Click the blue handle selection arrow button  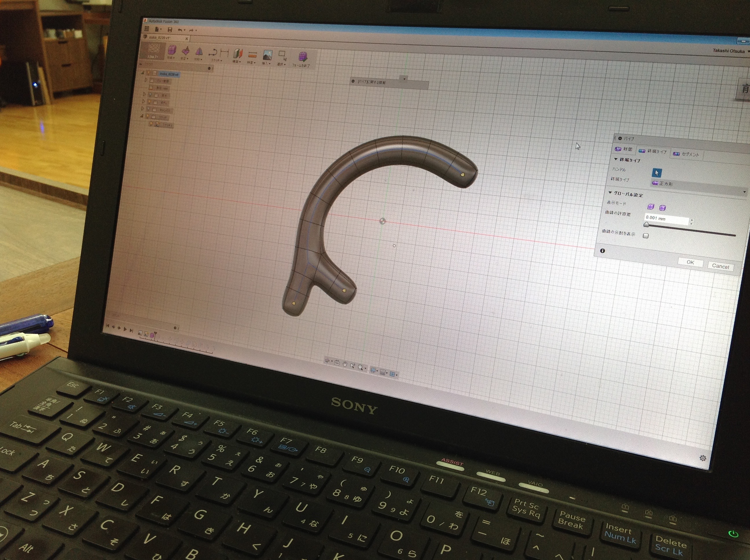(657, 173)
